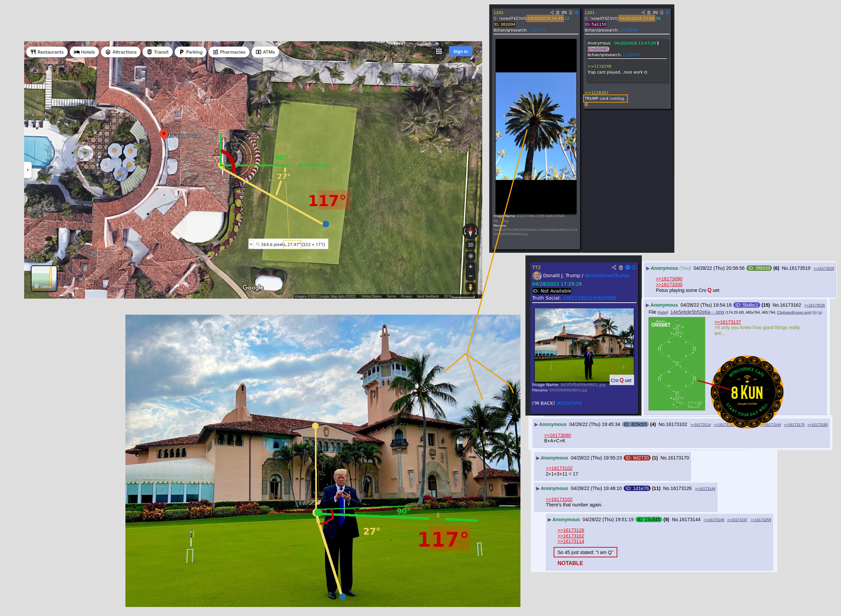
Task: Share Q post 1201
Action: (643, 12)
